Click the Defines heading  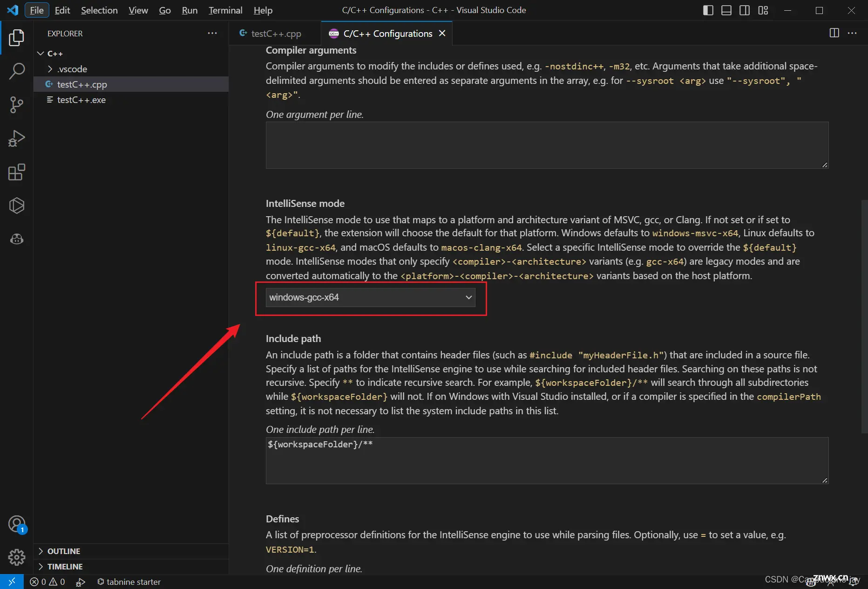[282, 519]
